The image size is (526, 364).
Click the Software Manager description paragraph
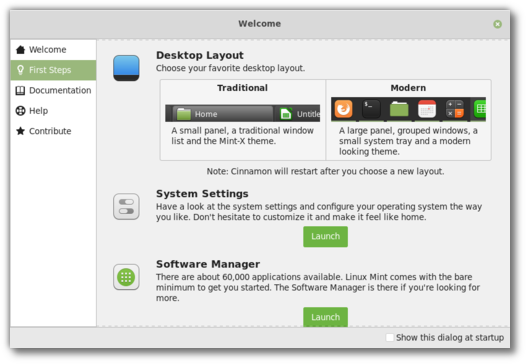(x=318, y=288)
